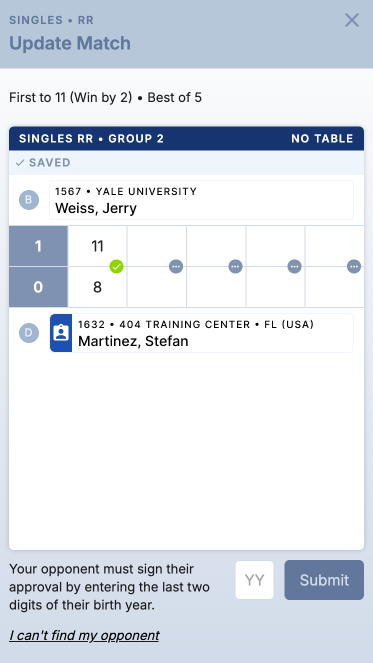Click Martinez's games-won total showing 0

(38, 287)
